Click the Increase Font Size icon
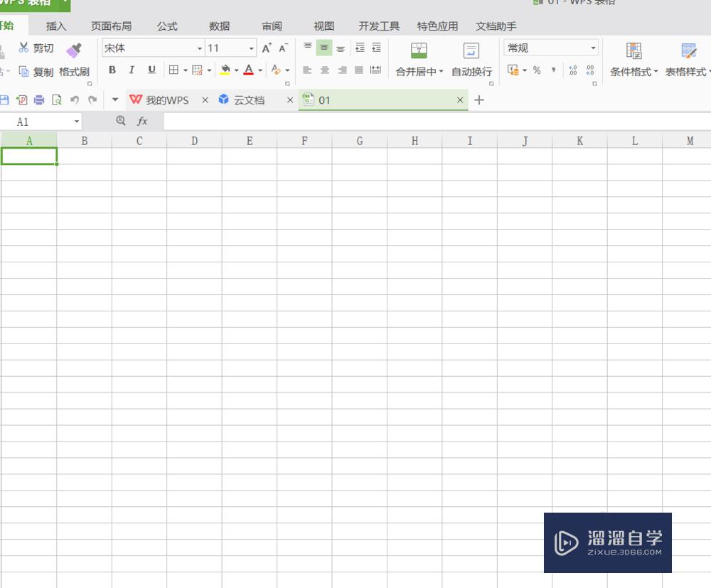This screenshot has width=711, height=588. (267, 48)
